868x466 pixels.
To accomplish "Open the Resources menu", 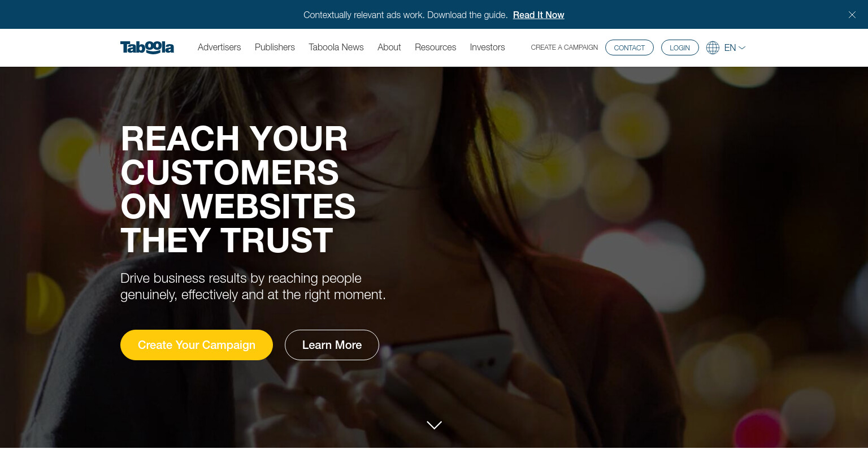I will (x=435, y=48).
